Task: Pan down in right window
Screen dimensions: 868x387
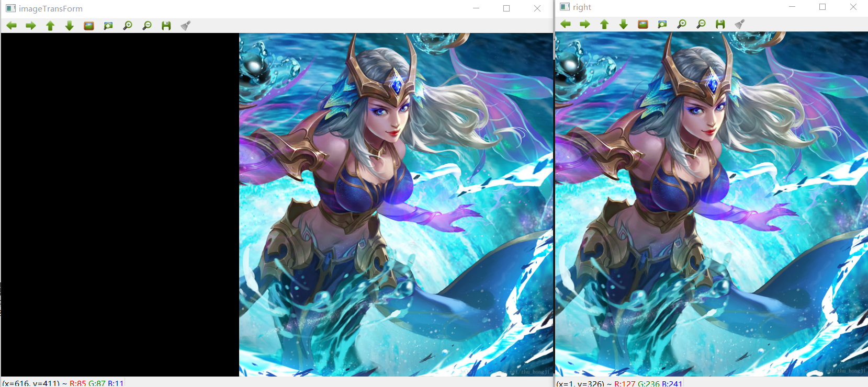Action: point(624,24)
